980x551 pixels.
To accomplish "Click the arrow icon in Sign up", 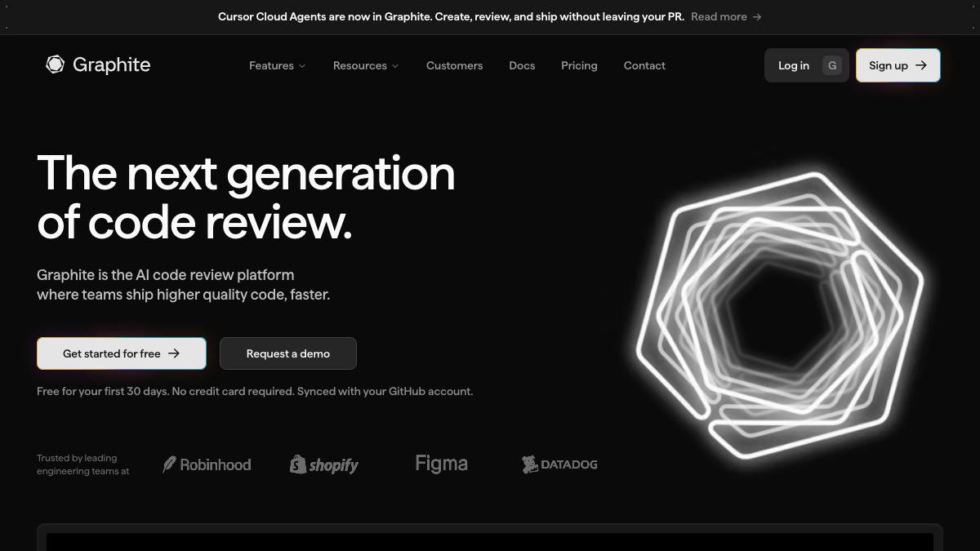I will point(921,65).
